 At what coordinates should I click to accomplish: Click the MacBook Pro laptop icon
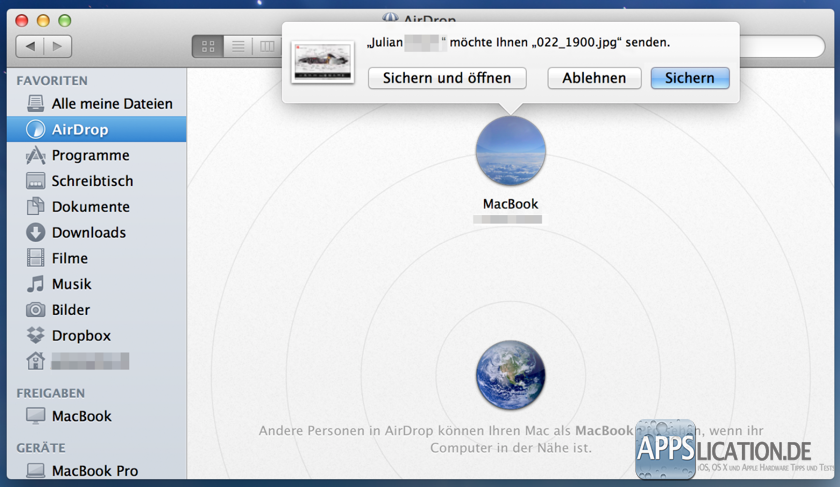click(x=35, y=471)
